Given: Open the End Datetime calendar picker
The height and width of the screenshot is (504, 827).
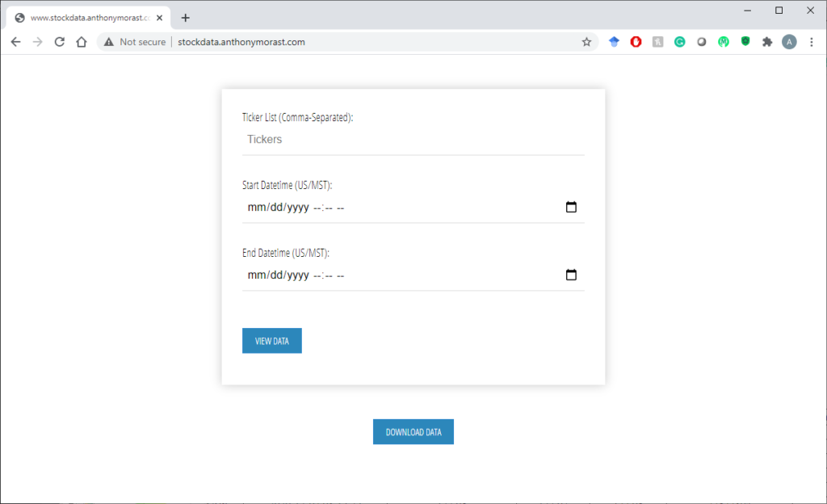Looking at the screenshot, I should (x=571, y=275).
